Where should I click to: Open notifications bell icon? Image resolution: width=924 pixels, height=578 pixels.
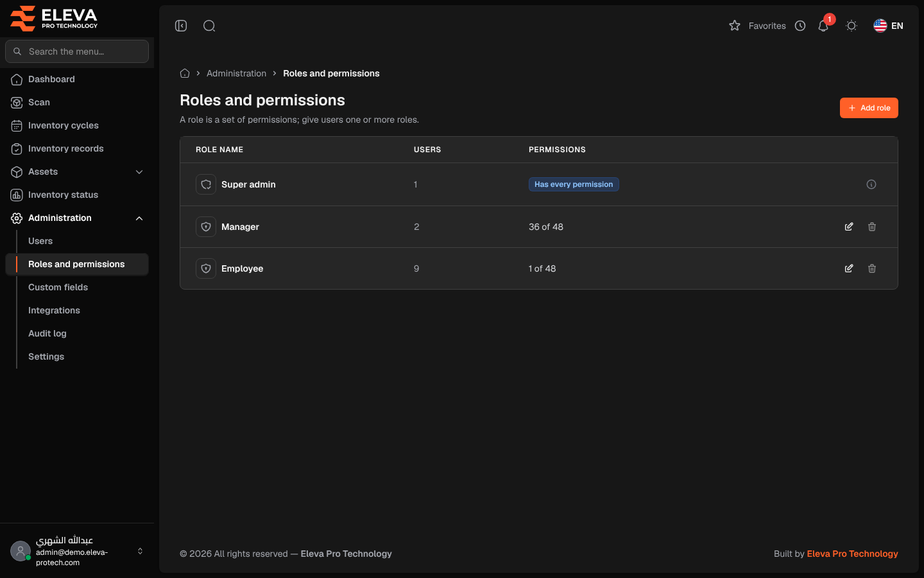[823, 26]
